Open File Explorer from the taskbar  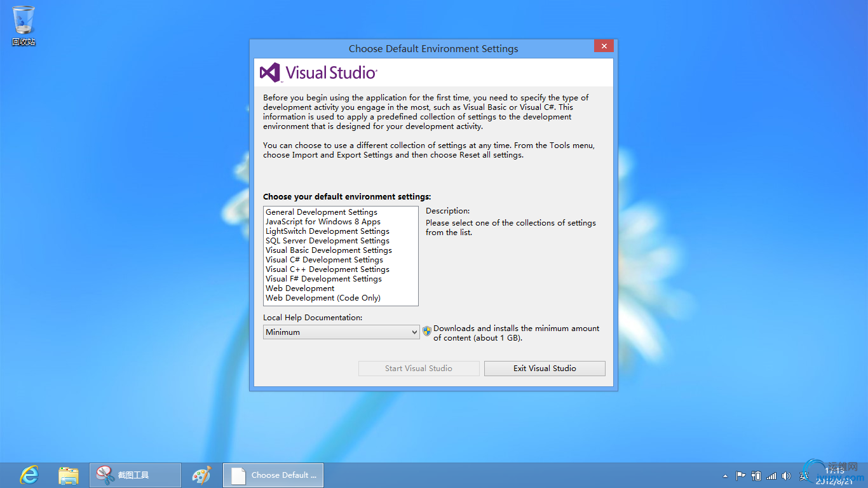pyautogui.click(x=68, y=475)
